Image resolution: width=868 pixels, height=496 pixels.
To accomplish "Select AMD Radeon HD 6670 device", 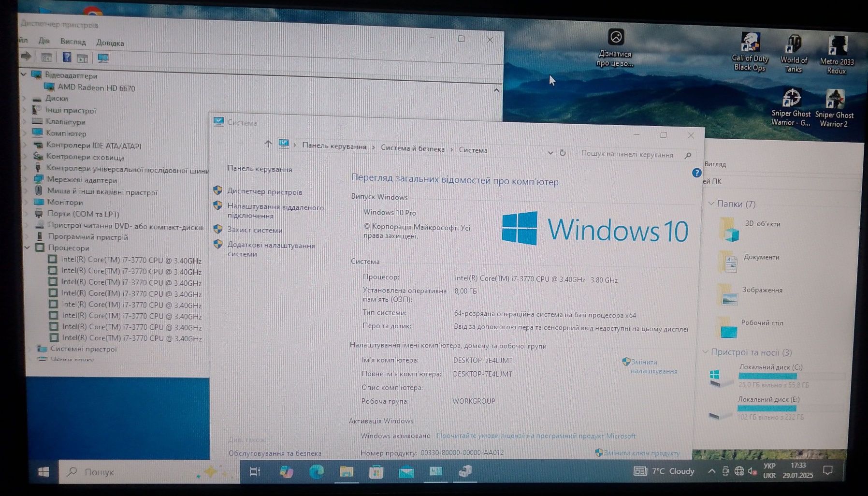I will [96, 88].
